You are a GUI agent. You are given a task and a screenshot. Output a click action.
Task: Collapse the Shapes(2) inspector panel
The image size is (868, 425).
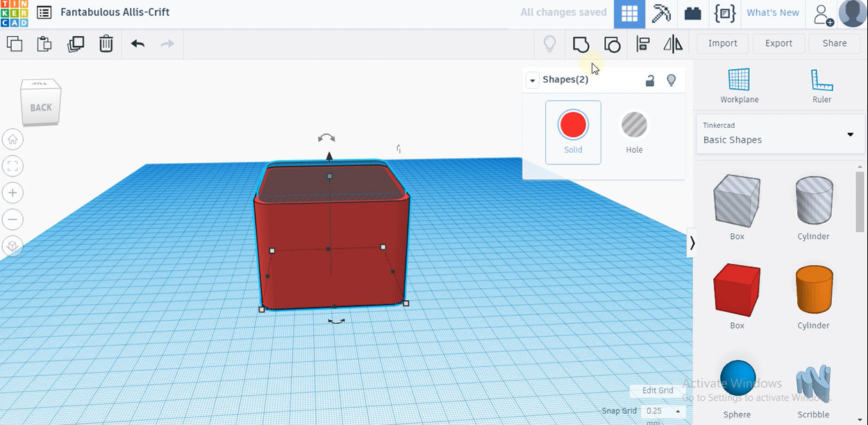point(533,81)
